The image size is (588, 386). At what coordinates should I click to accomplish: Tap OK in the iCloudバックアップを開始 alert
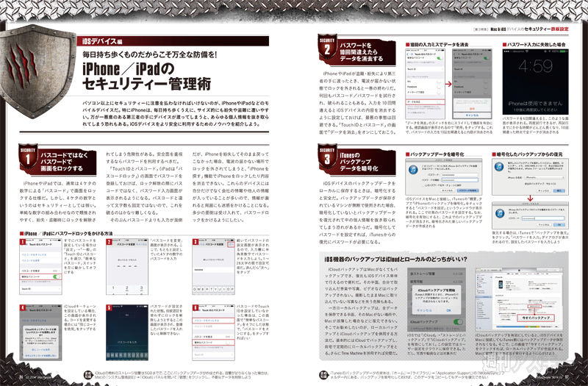click(x=448, y=310)
